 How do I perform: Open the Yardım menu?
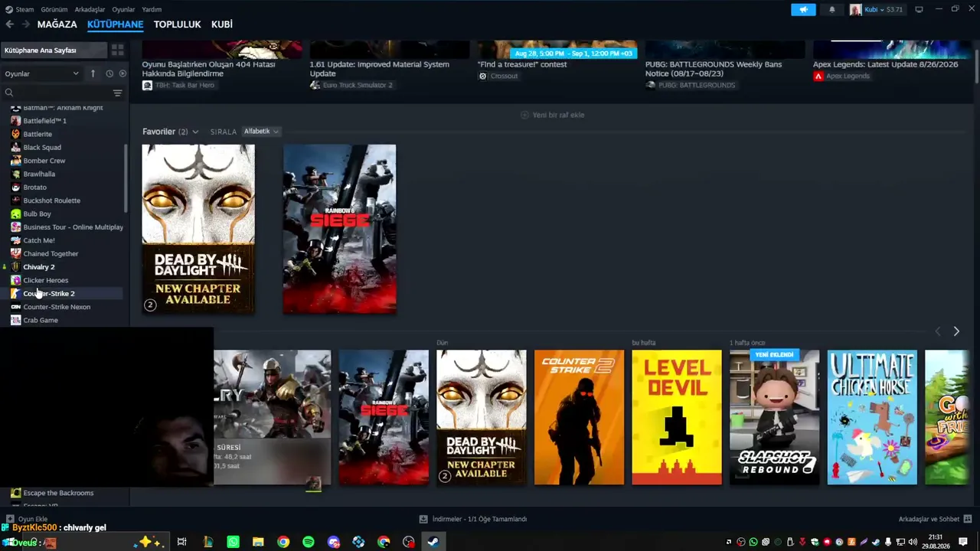click(152, 9)
